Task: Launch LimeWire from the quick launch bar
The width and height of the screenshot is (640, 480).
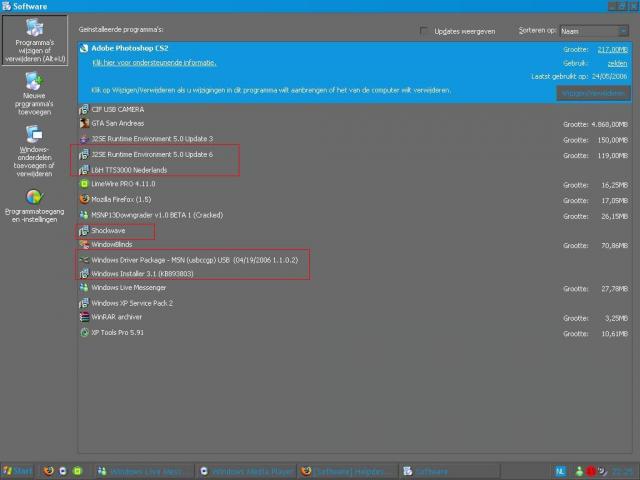Action: coord(77,471)
